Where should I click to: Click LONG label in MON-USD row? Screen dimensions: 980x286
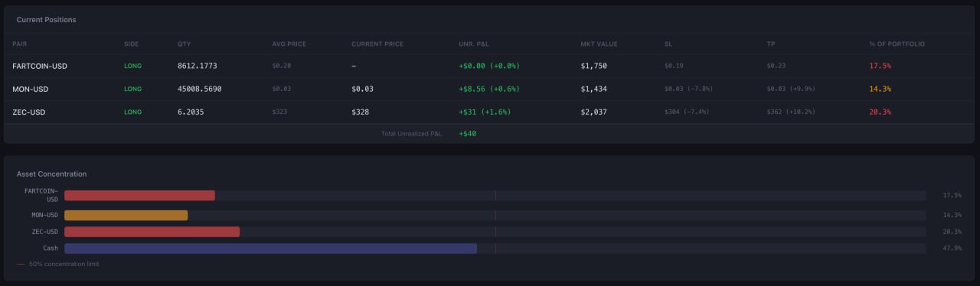(132, 89)
